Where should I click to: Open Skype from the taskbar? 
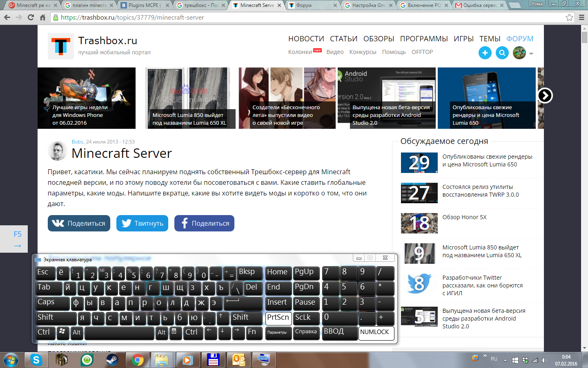[x=36, y=360]
